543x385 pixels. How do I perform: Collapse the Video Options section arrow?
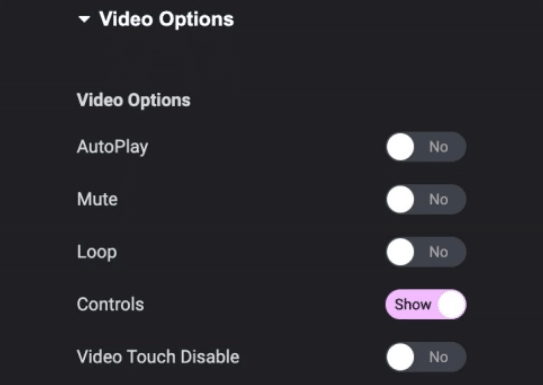point(84,19)
